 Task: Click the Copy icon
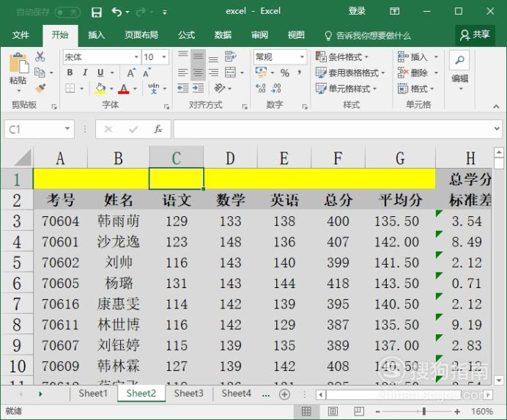point(40,73)
